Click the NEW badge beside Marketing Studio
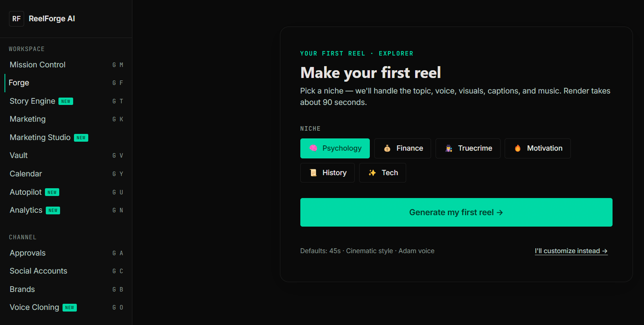644x325 pixels. [x=81, y=138]
